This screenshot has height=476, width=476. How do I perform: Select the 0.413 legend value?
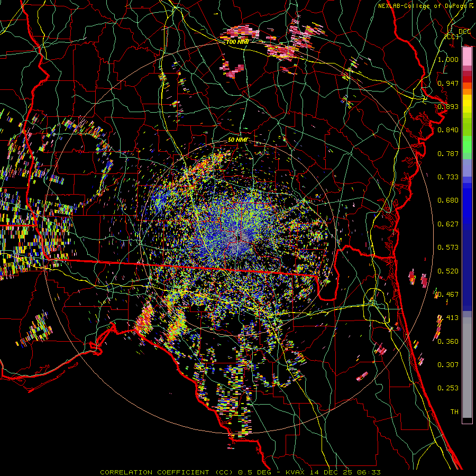coord(448,318)
